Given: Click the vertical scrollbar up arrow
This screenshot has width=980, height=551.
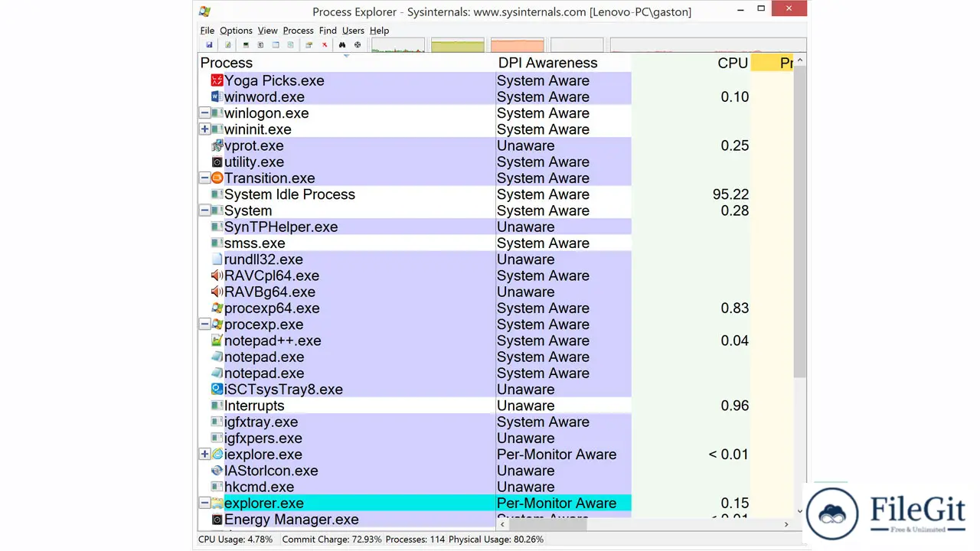Looking at the screenshot, I should click(799, 60).
